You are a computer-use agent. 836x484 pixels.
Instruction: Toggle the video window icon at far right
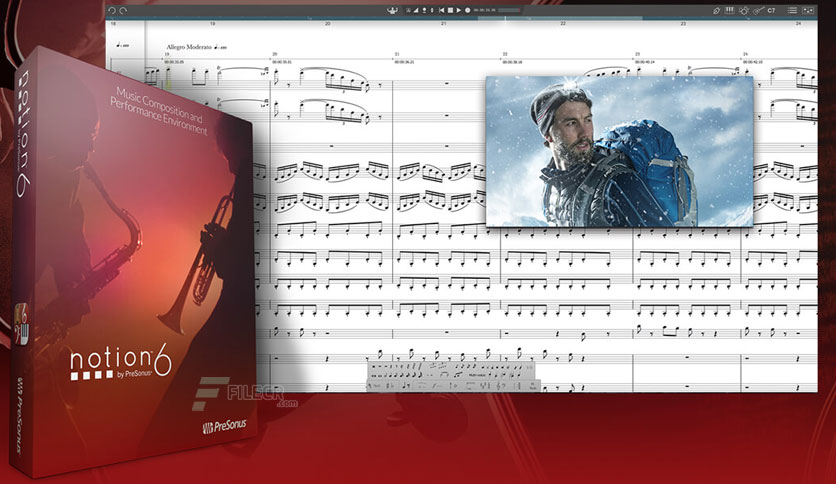(808, 10)
